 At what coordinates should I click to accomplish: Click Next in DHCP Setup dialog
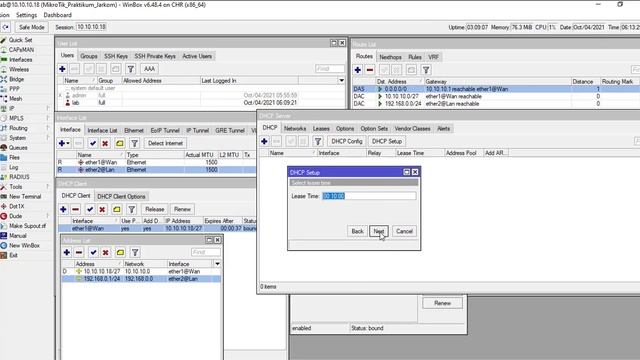click(378, 231)
